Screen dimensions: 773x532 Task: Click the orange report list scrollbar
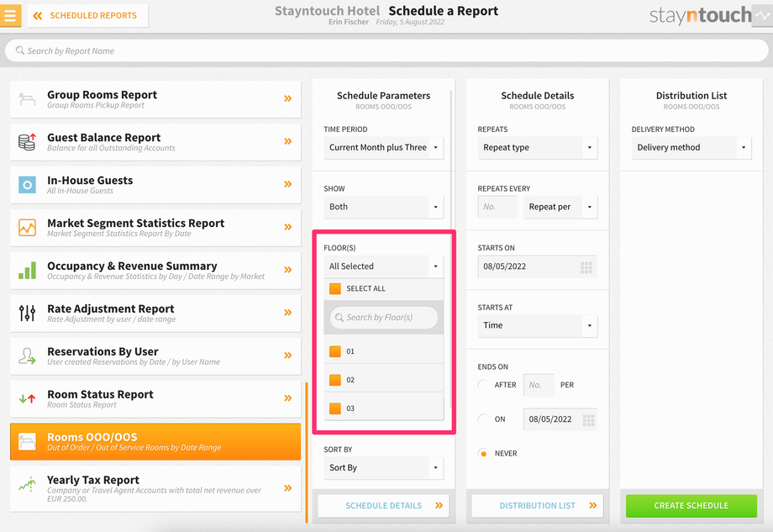pyautogui.click(x=307, y=452)
